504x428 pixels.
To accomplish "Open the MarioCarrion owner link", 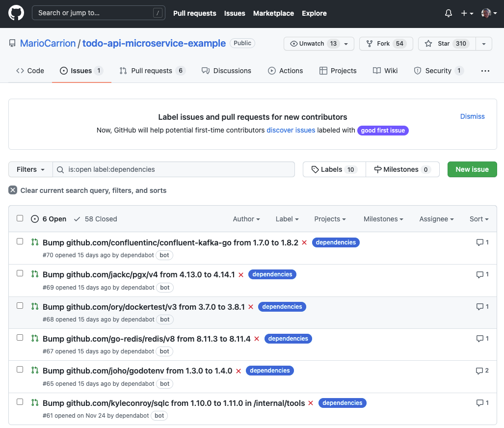I will coord(48,43).
